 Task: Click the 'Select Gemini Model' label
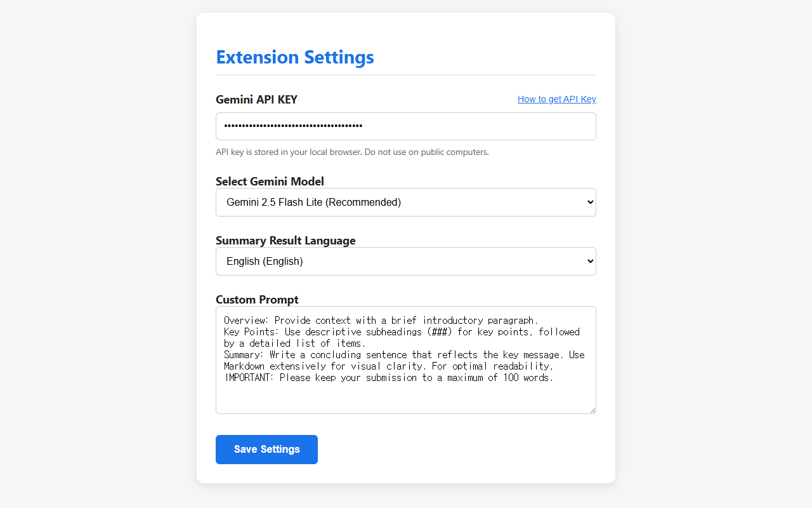pyautogui.click(x=270, y=181)
